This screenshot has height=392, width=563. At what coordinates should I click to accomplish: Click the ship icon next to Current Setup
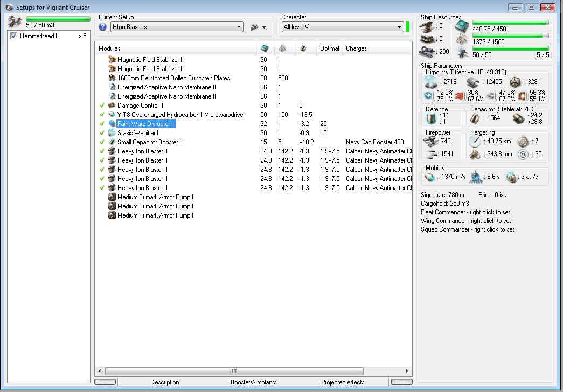(x=254, y=27)
